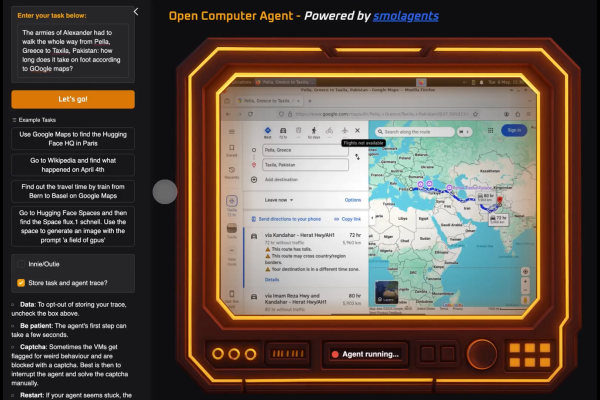Image resolution: width=600 pixels, height=400 pixels.
Task: Select the Walking mode icon
Action: click(x=314, y=132)
